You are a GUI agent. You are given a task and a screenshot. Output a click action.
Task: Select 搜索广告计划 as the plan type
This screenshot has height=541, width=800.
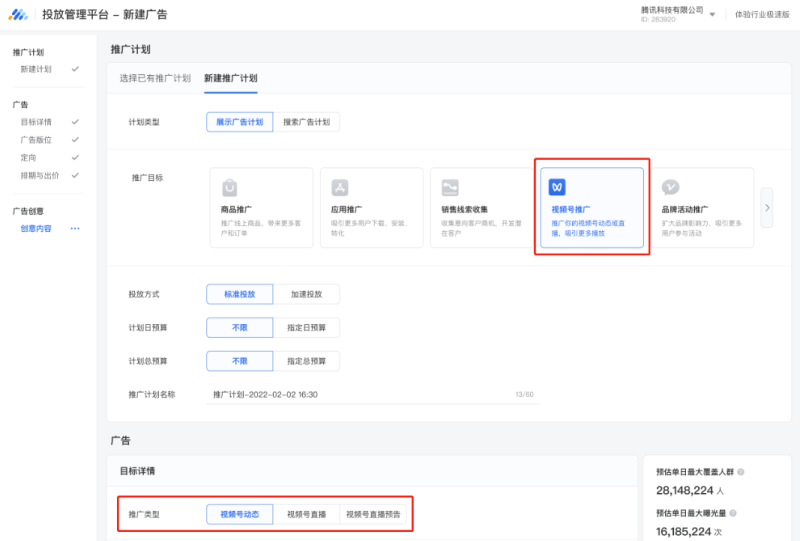click(x=306, y=122)
